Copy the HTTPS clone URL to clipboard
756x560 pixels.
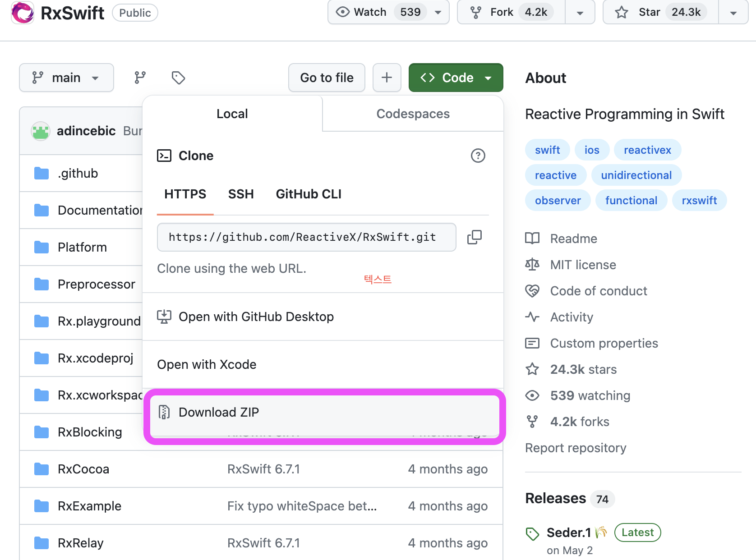tap(475, 237)
